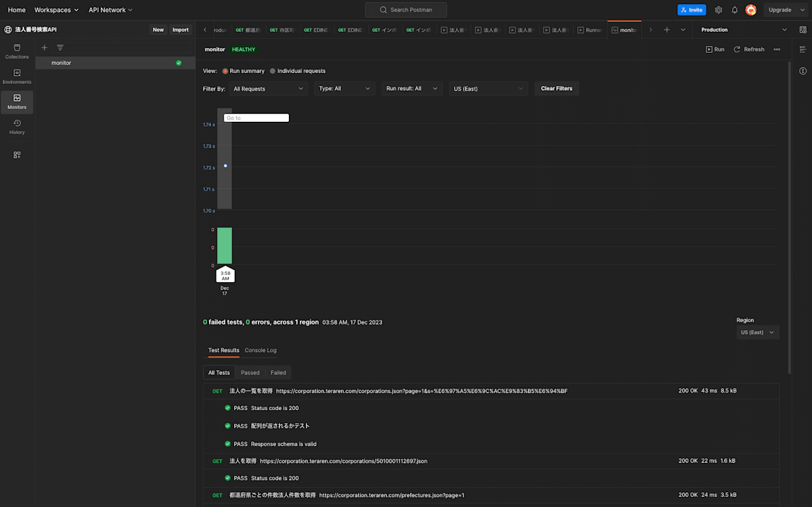This screenshot has width=812, height=507.
Task: Open the info icon in right sidebar
Action: click(x=803, y=70)
